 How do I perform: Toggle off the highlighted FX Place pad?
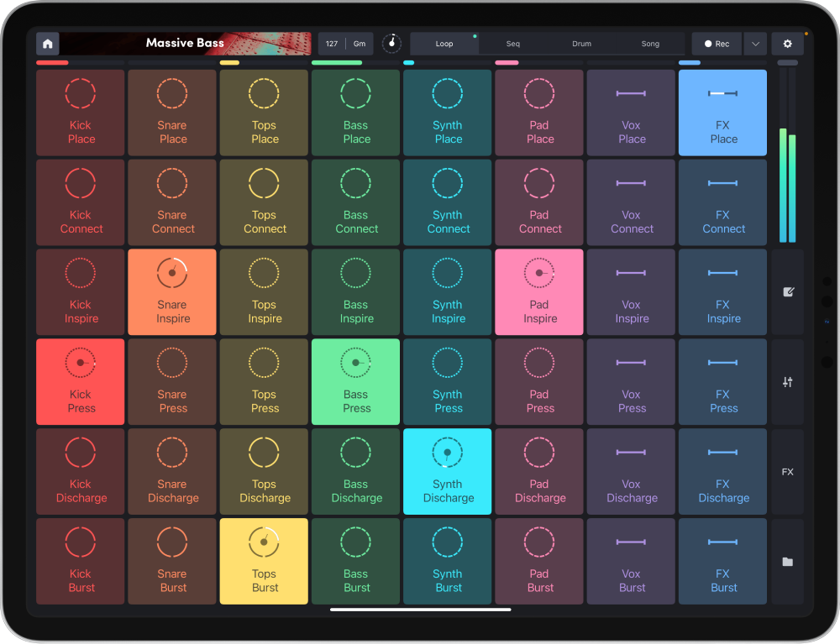722,113
